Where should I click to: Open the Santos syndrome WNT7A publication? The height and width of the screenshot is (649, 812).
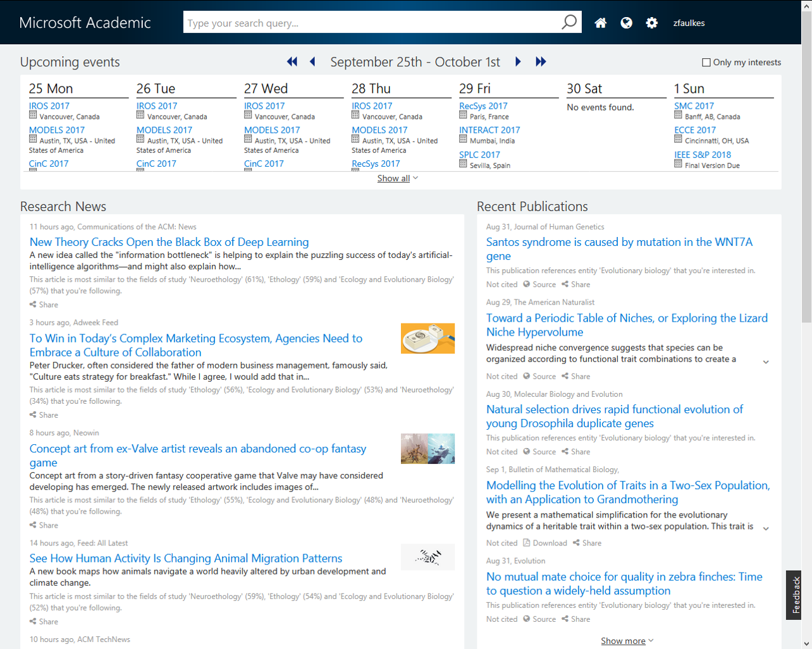619,248
